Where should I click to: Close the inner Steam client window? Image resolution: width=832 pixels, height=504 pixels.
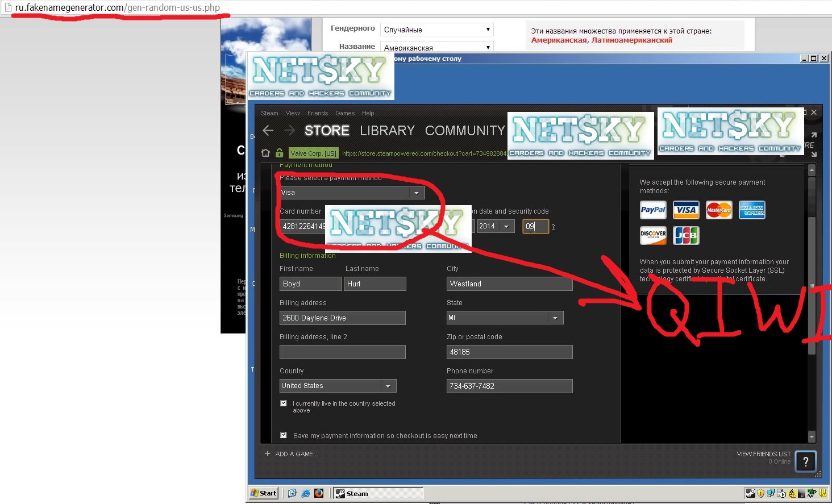click(x=814, y=113)
